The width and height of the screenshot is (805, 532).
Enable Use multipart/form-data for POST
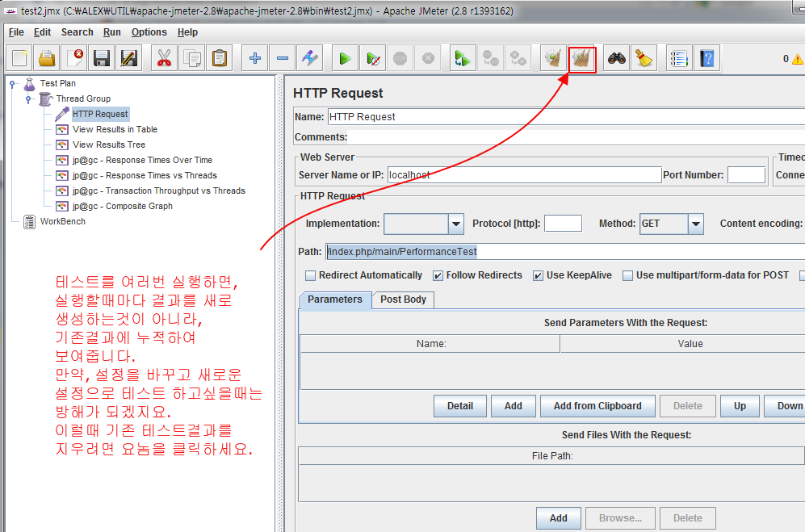click(x=627, y=276)
